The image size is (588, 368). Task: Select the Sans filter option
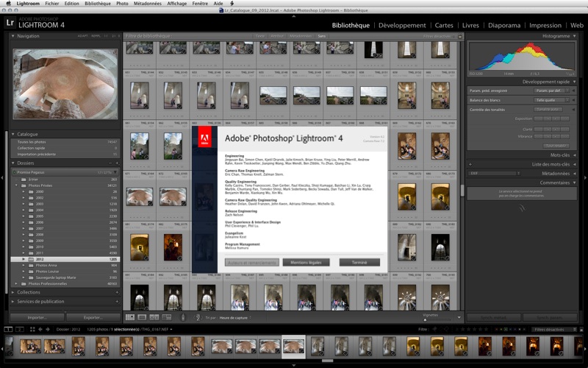pyautogui.click(x=322, y=36)
